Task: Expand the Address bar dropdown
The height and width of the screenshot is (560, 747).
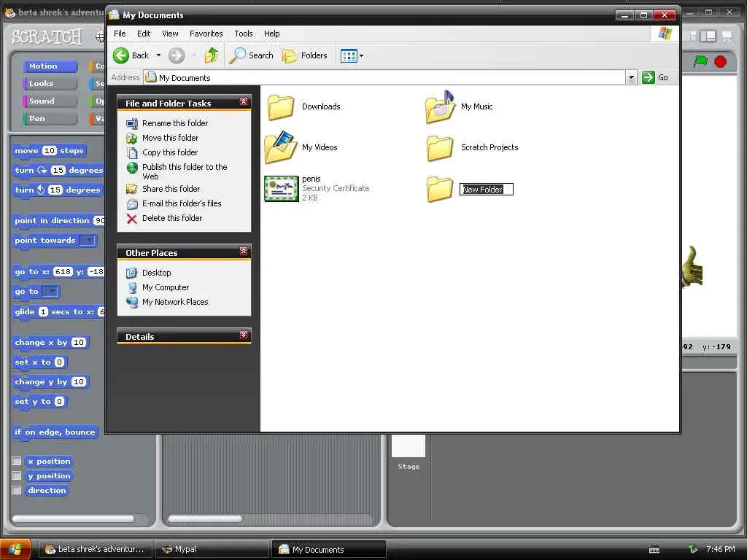Action: (x=631, y=77)
